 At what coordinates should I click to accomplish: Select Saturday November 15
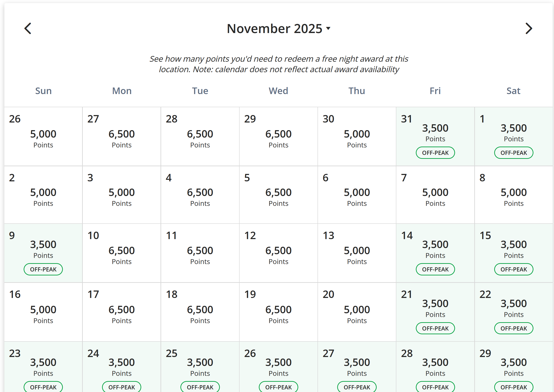point(513,252)
